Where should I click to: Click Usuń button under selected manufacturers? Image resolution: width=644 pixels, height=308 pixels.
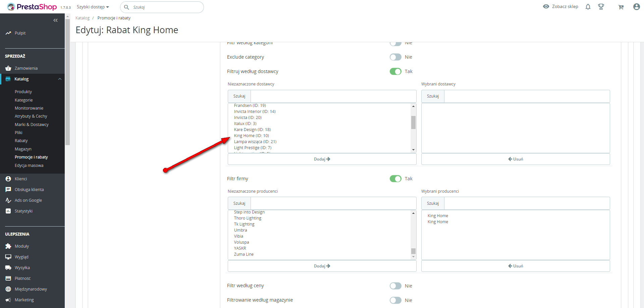pyautogui.click(x=516, y=266)
